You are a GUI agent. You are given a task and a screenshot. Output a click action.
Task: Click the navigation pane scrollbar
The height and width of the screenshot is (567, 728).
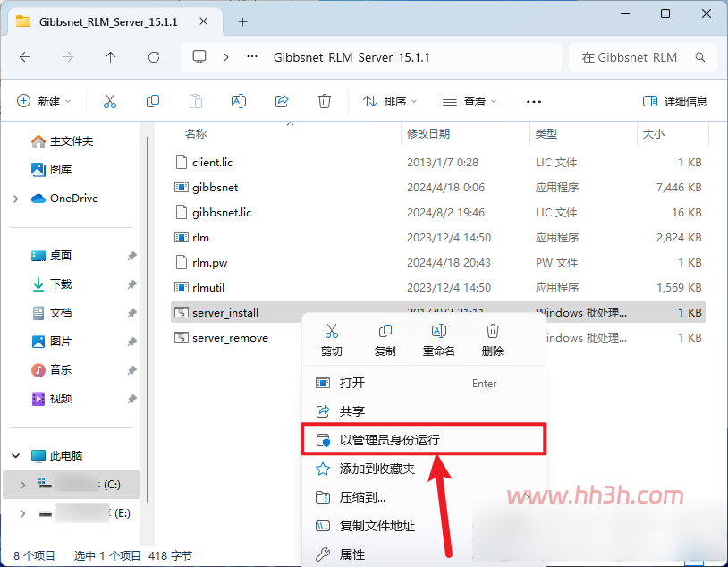(148, 319)
